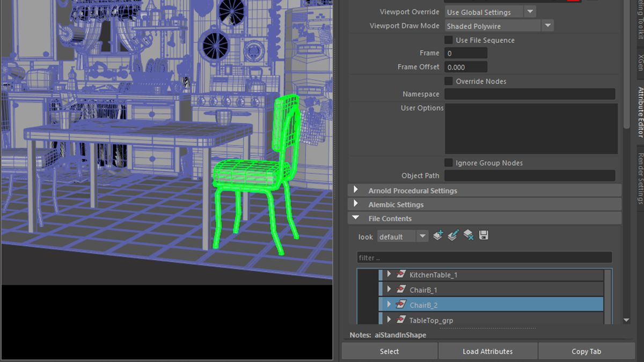The width and height of the screenshot is (644, 362).
Task: Switch to the Attribute Editor side tab
Action: click(x=640, y=112)
